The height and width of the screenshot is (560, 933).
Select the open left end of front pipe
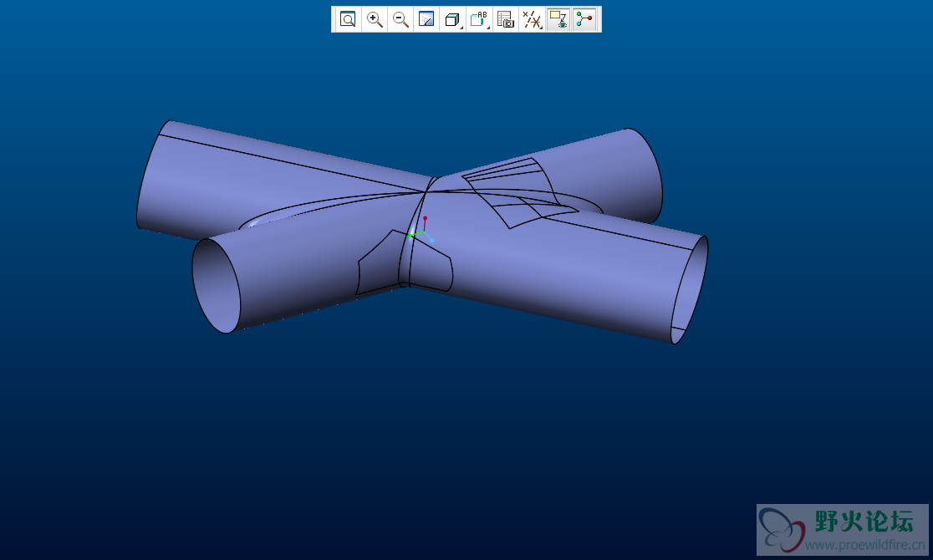pyautogui.click(x=216, y=285)
